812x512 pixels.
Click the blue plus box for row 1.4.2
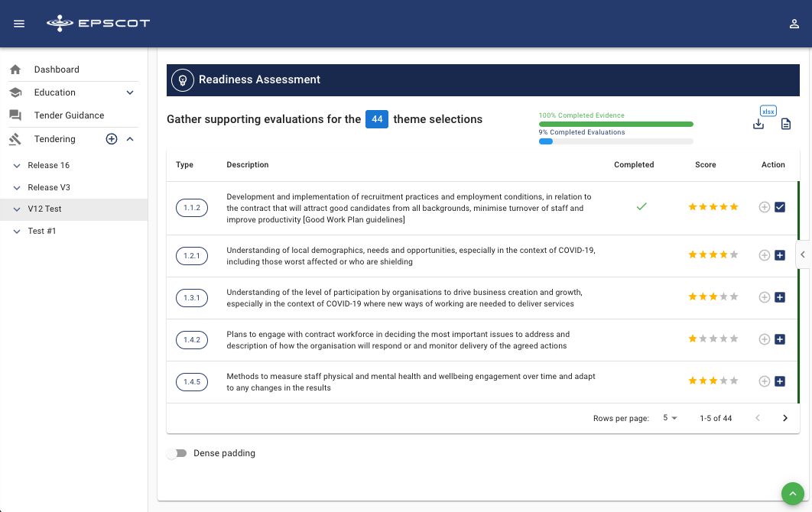coord(780,339)
